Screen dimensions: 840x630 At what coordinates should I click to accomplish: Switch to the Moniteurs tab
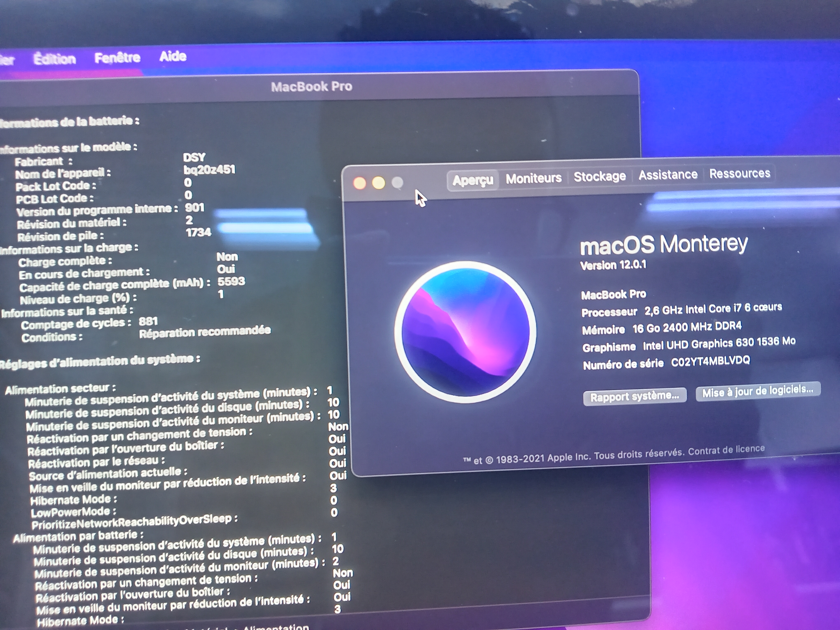tap(534, 178)
